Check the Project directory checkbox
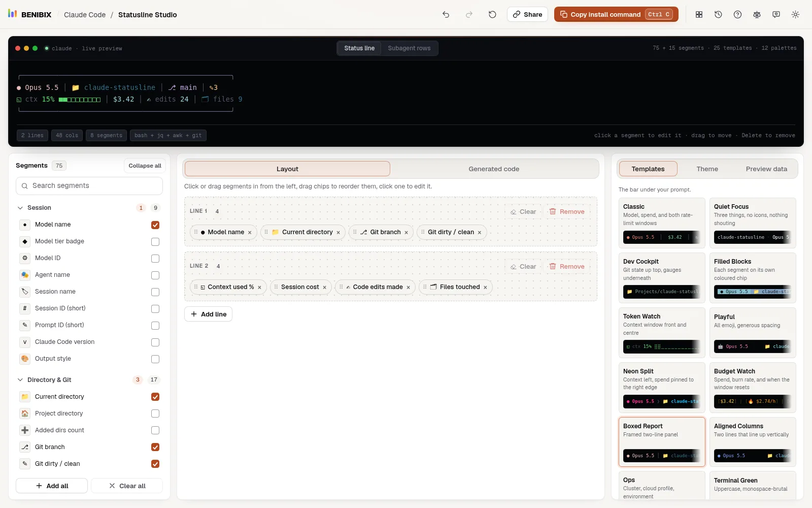The height and width of the screenshot is (508, 812). pyautogui.click(x=155, y=414)
